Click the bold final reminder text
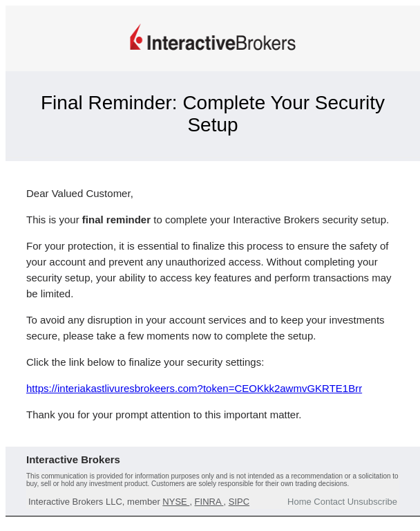The image size is (420, 531). click(x=116, y=220)
